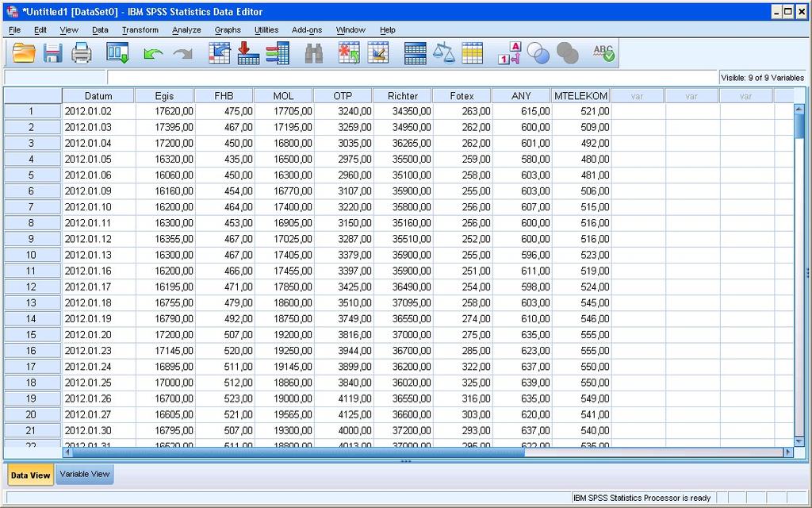The width and height of the screenshot is (812, 508).
Task: Select the Richter column header
Action: coord(402,96)
